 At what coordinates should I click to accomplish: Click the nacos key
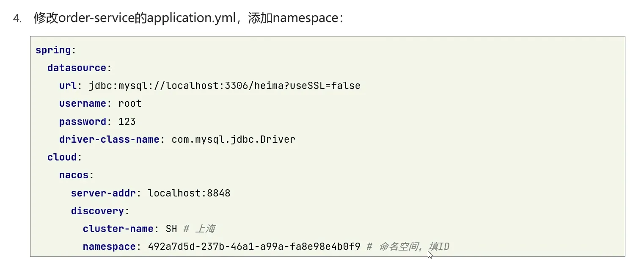pos(74,175)
